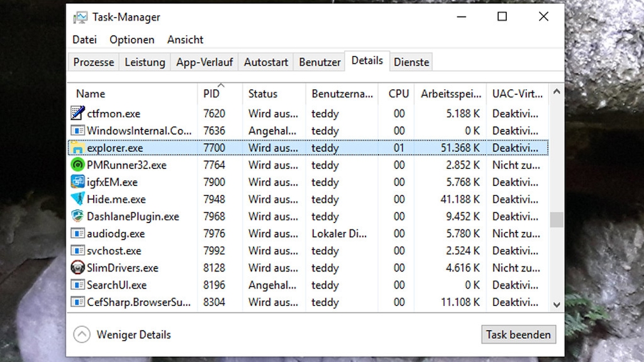Sort list by Name column header
Screen dimensions: 644x362
tap(91, 94)
